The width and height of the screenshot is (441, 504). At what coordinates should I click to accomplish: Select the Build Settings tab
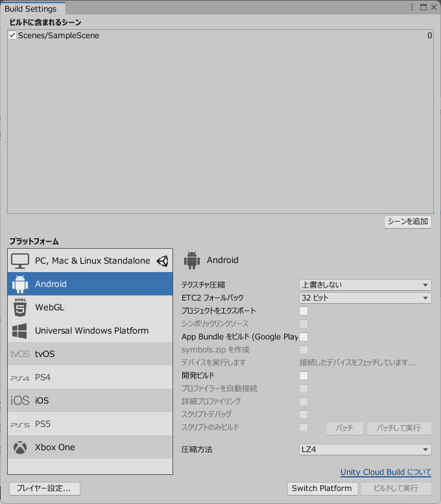click(x=31, y=8)
